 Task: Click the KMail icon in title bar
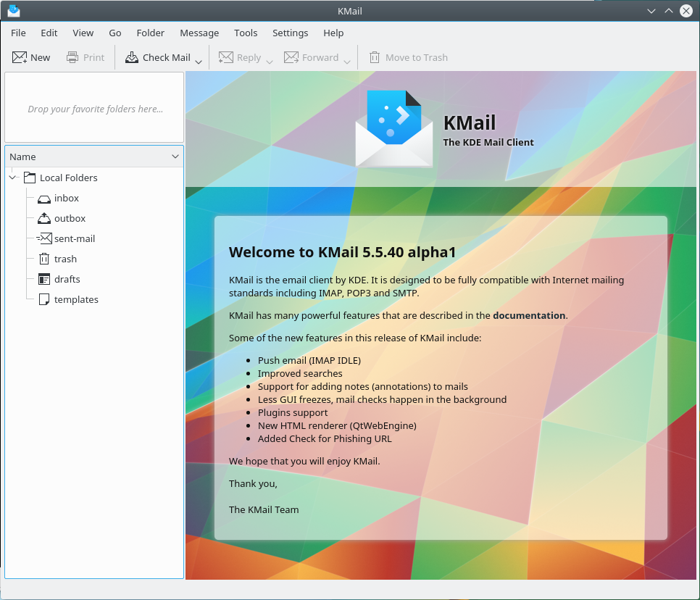click(x=14, y=11)
